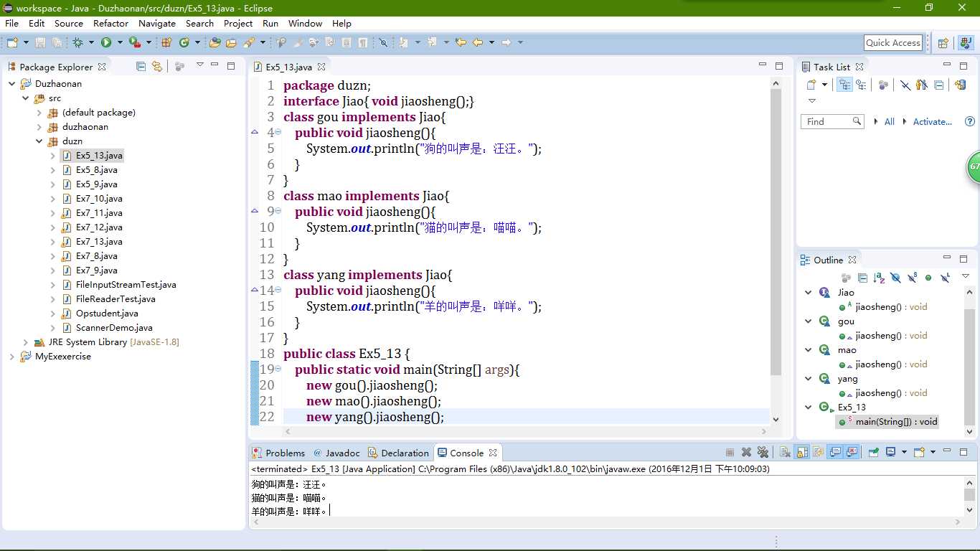Click Collapse All icon in Outline toolbar
The height and width of the screenshot is (551, 980).
(862, 278)
